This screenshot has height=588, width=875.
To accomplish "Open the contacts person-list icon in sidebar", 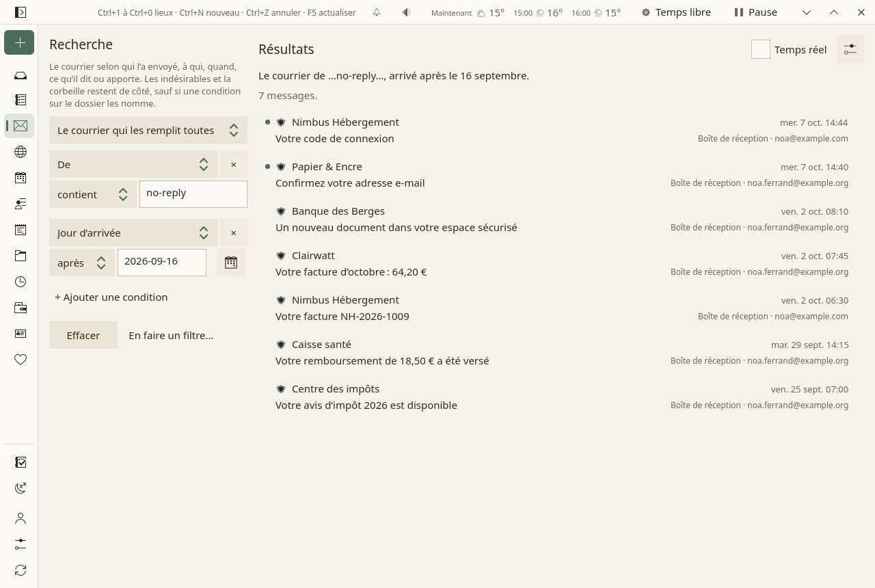I will pos(21,204).
